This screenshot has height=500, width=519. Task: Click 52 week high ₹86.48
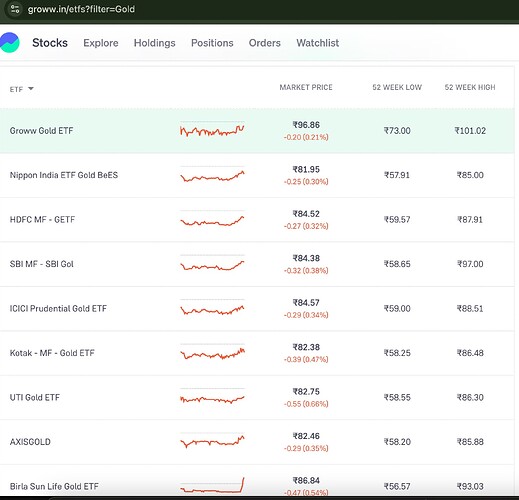(470, 353)
